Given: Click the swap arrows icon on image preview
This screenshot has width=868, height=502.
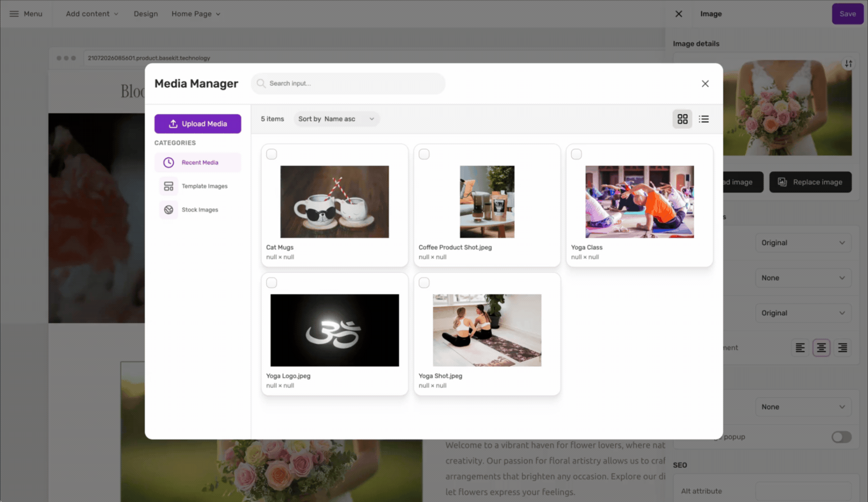Looking at the screenshot, I should pos(848,64).
